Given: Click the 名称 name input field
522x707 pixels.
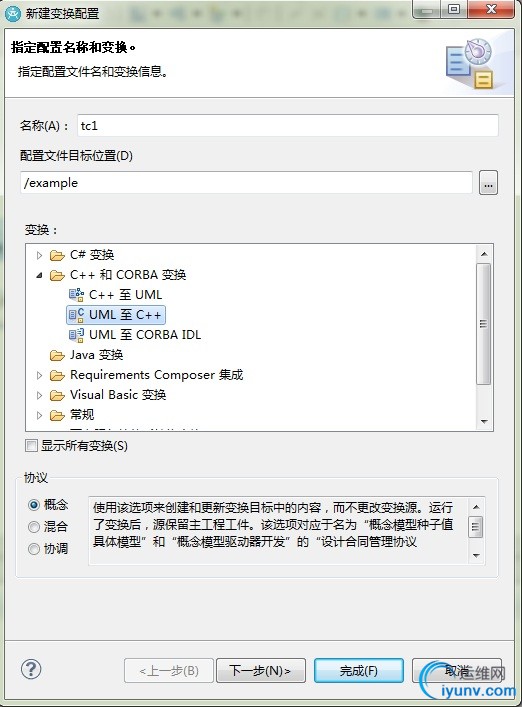Looking at the screenshot, I should [x=288, y=125].
